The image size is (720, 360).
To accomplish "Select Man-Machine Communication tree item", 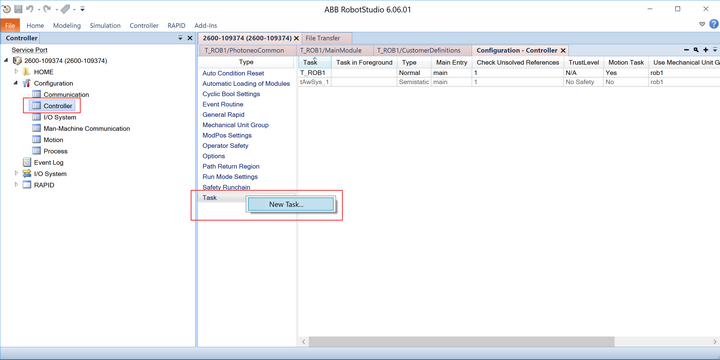I will pos(86,129).
